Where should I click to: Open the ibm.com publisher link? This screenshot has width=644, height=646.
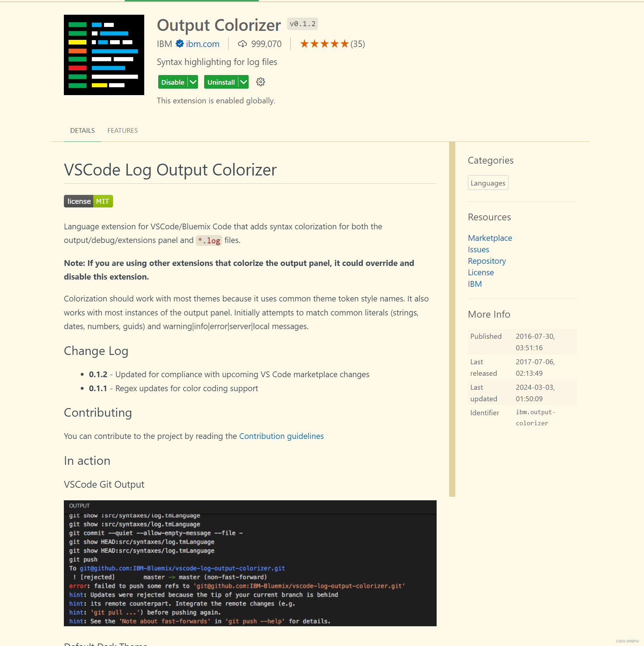tap(203, 43)
